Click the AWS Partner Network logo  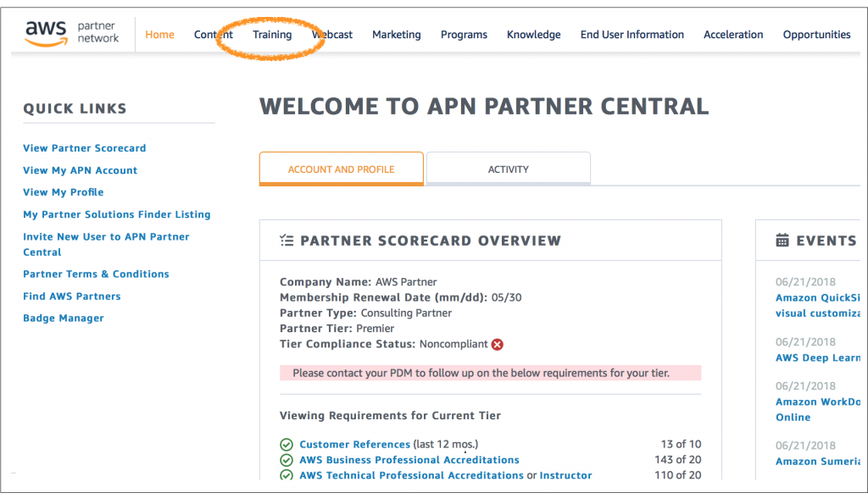click(x=72, y=33)
